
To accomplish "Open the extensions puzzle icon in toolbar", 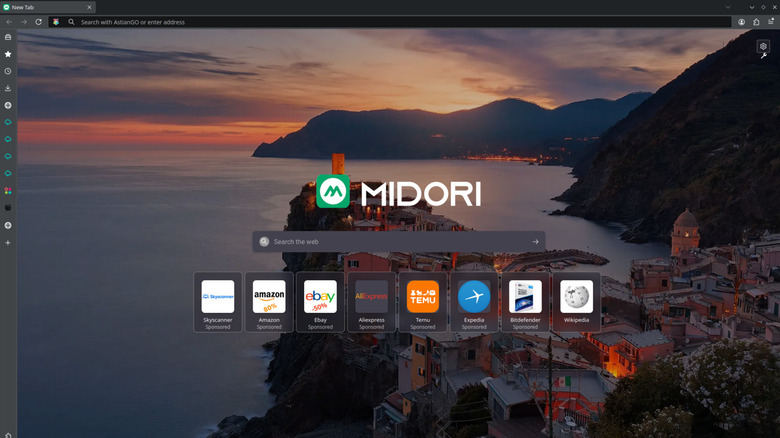I will pyautogui.click(x=756, y=22).
